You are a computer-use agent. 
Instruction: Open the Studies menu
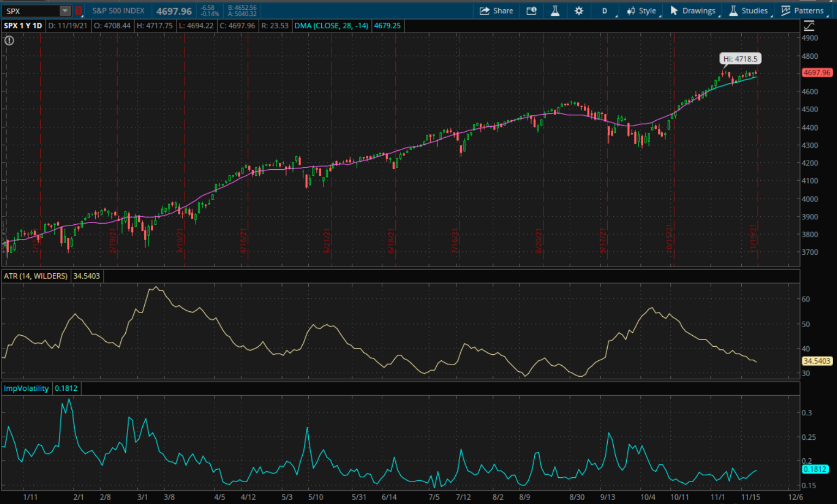coord(749,10)
